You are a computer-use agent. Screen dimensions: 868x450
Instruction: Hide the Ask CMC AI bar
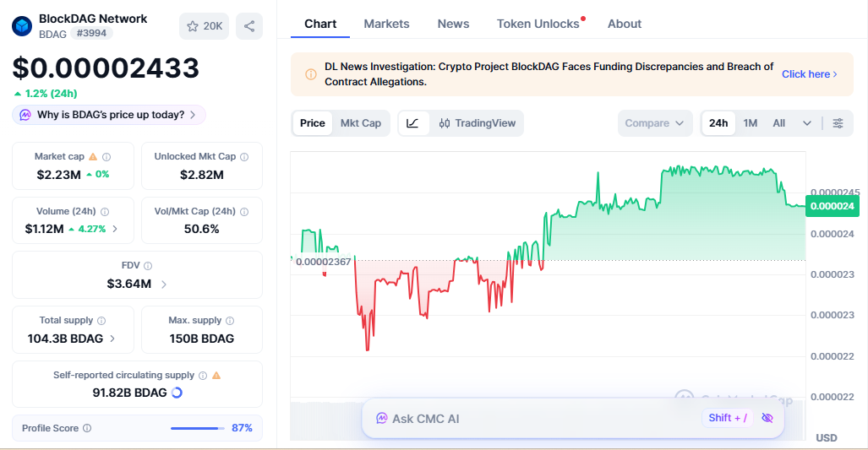click(767, 418)
